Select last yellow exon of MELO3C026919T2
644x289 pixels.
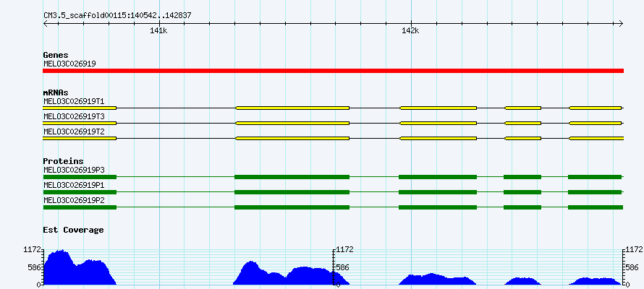coord(596,139)
